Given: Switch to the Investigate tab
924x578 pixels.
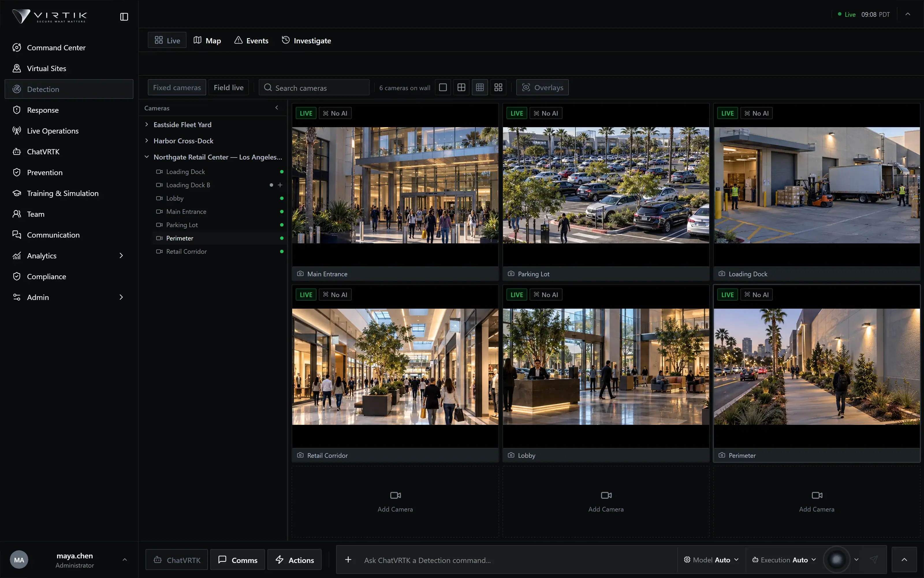Looking at the screenshot, I should tap(306, 40).
